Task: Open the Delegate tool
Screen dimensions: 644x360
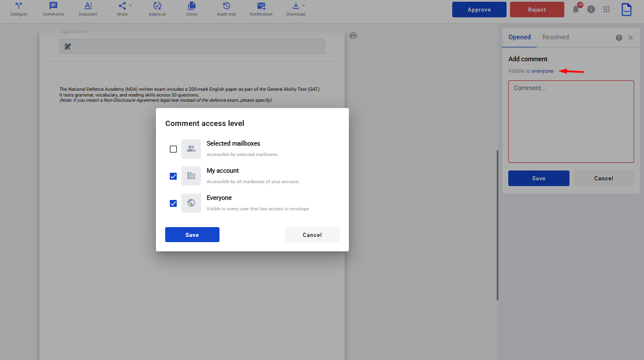Action: tap(18, 9)
